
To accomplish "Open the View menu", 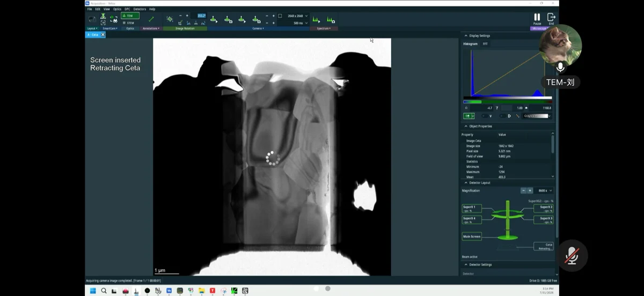I will pos(107,9).
